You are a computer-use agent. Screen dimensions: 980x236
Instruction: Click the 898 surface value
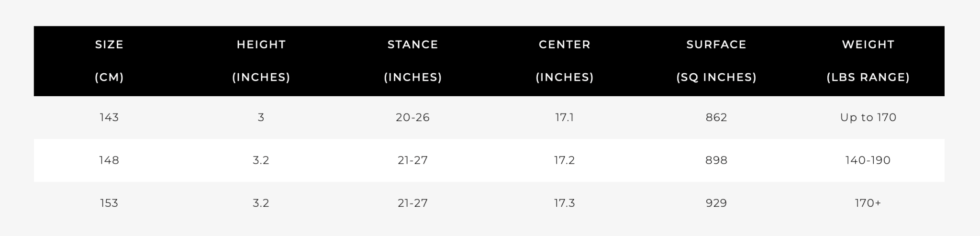point(716,160)
